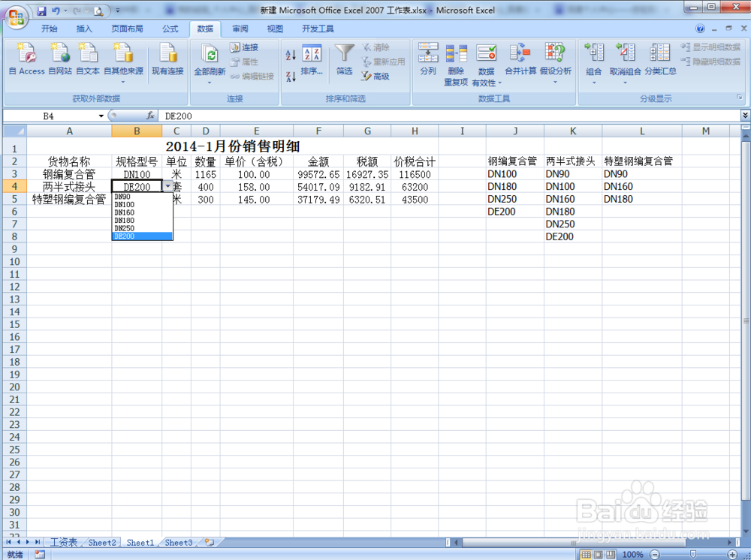The height and width of the screenshot is (560, 751).
Task: Click the Office button logo
Action: 16,18
